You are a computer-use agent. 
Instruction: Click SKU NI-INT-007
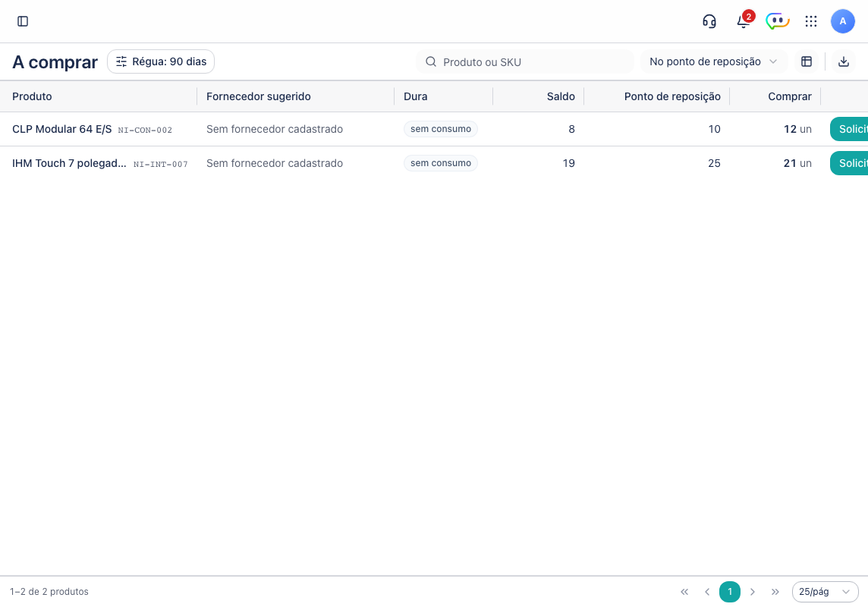click(x=161, y=165)
